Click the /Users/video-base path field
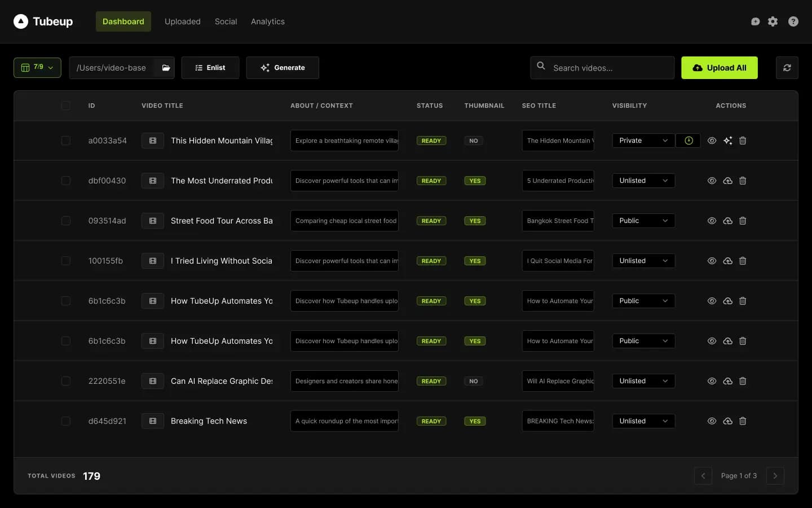 [112, 68]
